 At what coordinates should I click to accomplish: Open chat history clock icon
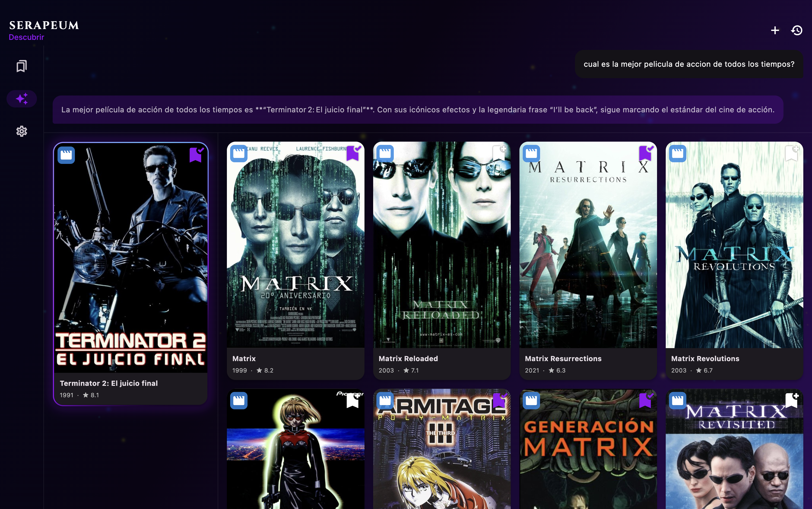coord(797,30)
